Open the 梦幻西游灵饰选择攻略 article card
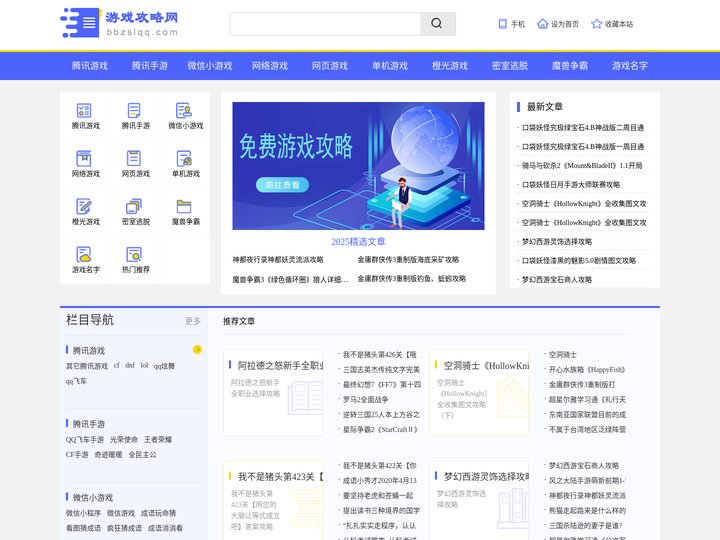This screenshot has width=720, height=540. click(479, 501)
